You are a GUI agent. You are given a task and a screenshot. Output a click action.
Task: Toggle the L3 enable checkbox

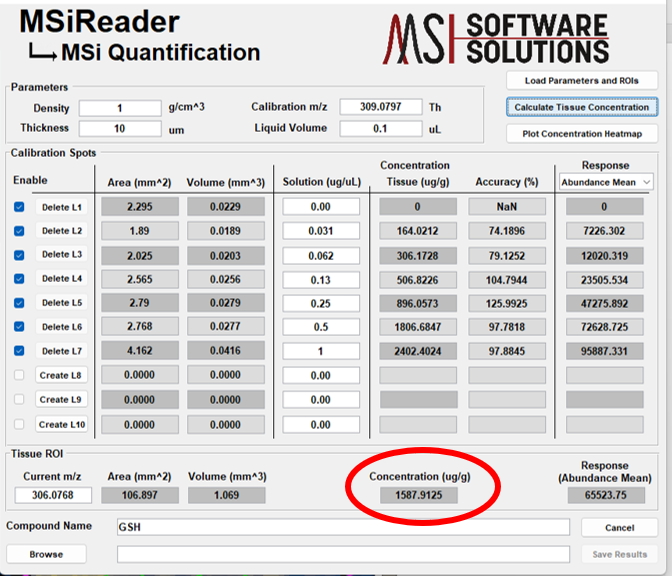pyautogui.click(x=19, y=255)
